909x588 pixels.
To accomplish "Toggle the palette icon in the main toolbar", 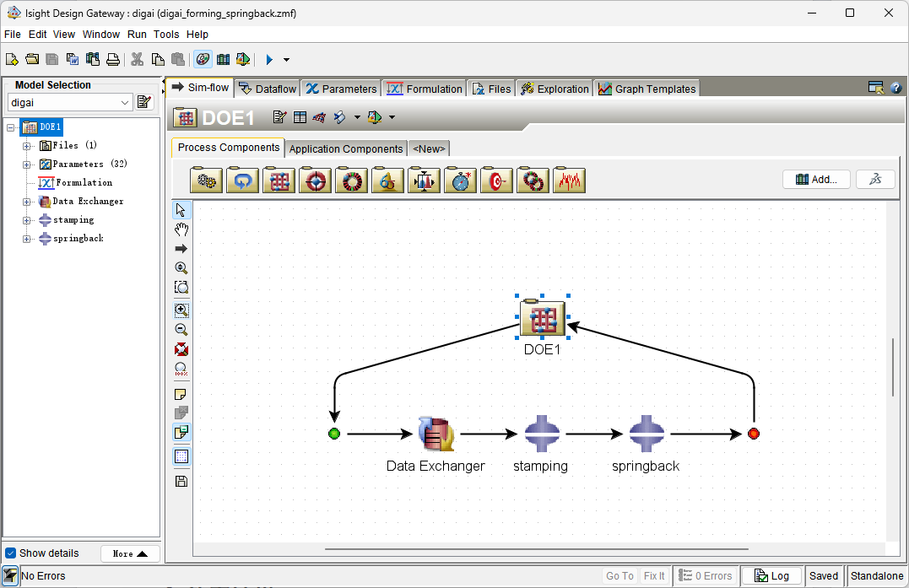I will (203, 59).
